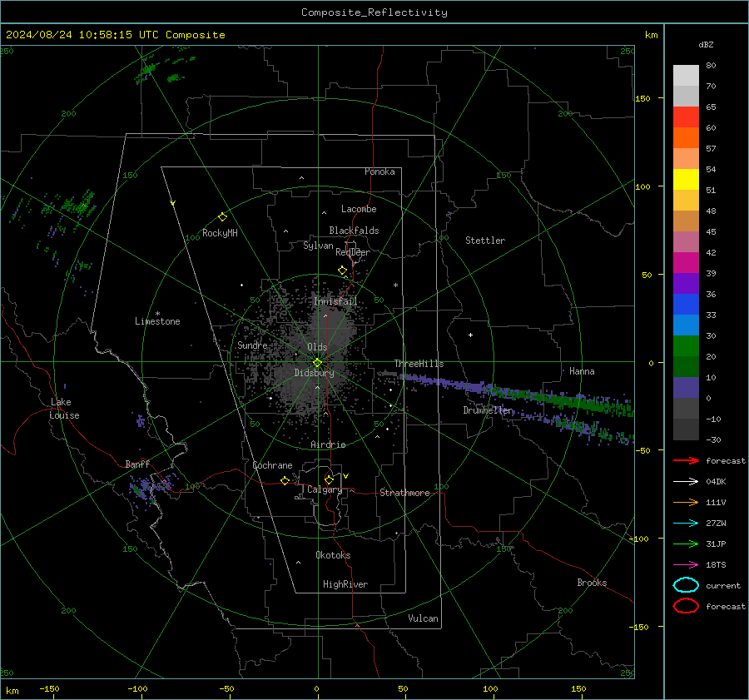The width and height of the screenshot is (749, 700).
Task: Click the Vulcan town label
Action: tap(423, 618)
